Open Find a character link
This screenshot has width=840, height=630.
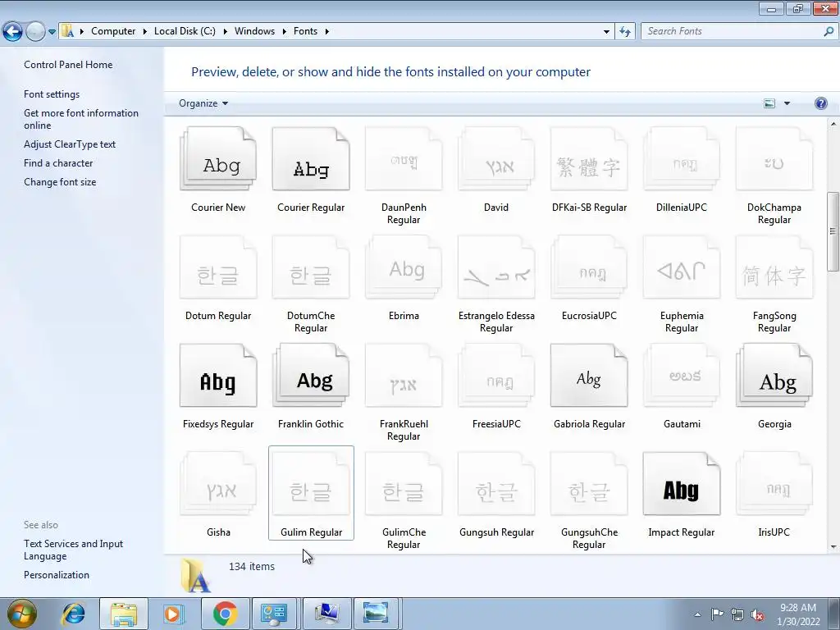click(58, 163)
